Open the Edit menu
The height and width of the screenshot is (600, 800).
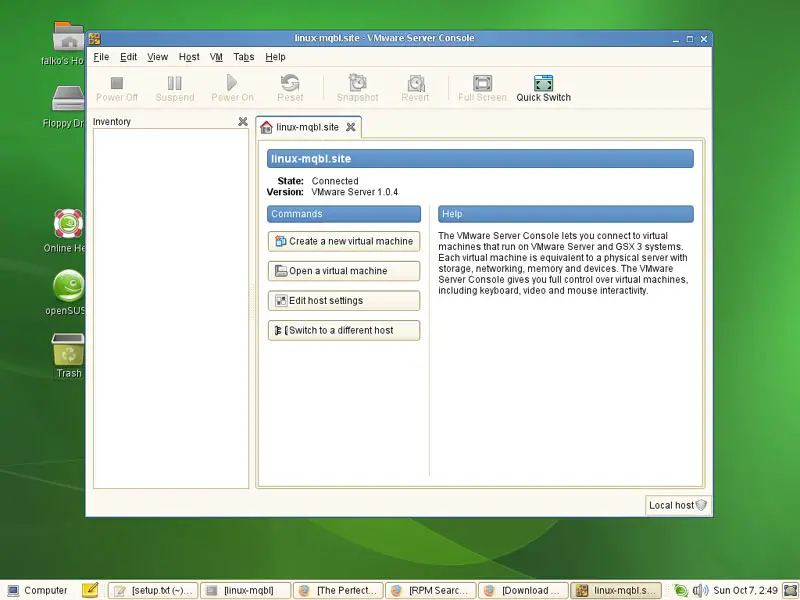pyautogui.click(x=128, y=57)
